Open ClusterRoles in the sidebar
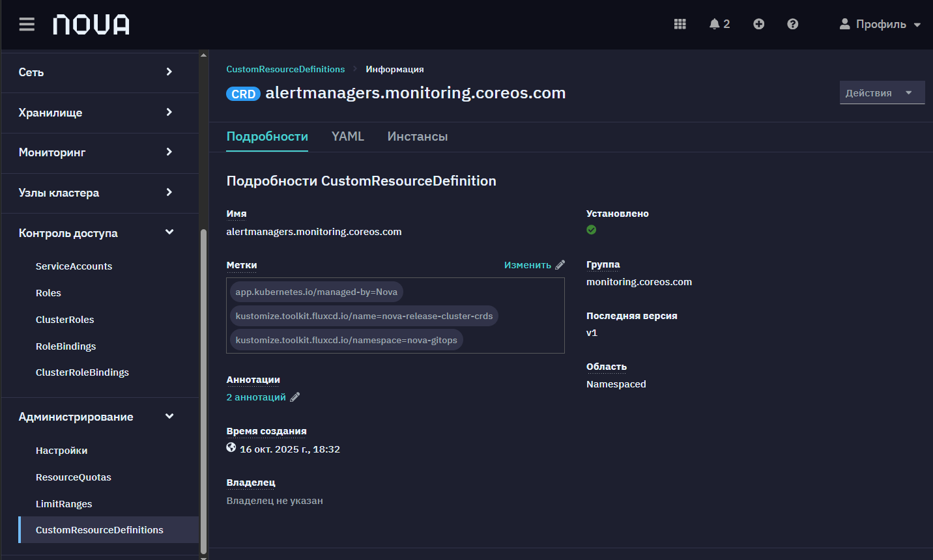Image resolution: width=933 pixels, height=560 pixels. coord(65,320)
